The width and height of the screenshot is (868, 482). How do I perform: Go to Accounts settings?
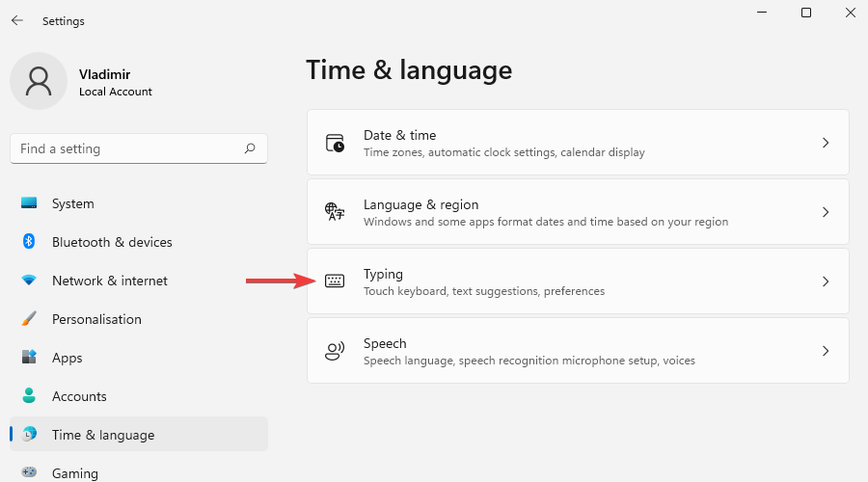(79, 396)
